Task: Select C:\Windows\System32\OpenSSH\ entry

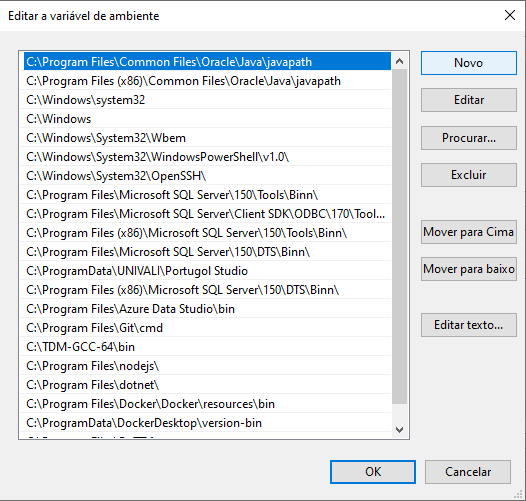Action: [205, 176]
